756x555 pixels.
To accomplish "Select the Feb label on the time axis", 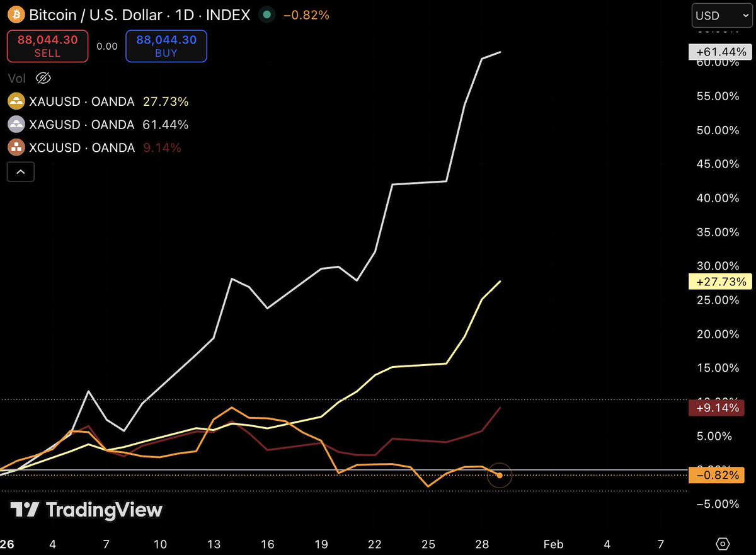I will [553, 544].
